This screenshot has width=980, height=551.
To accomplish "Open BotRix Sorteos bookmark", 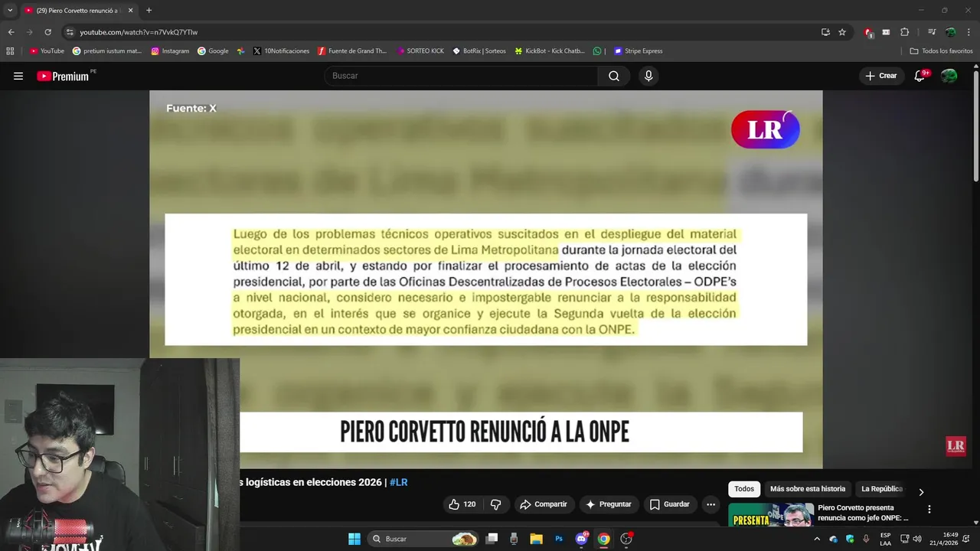I will (x=479, y=51).
